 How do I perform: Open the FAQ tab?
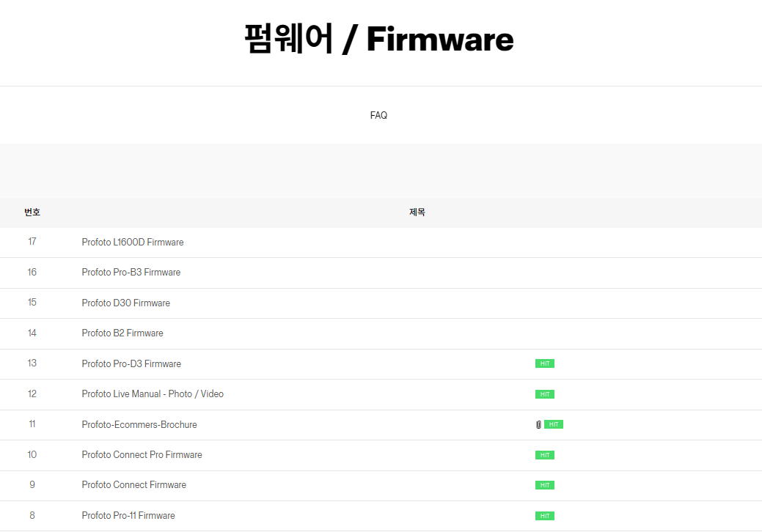click(378, 116)
